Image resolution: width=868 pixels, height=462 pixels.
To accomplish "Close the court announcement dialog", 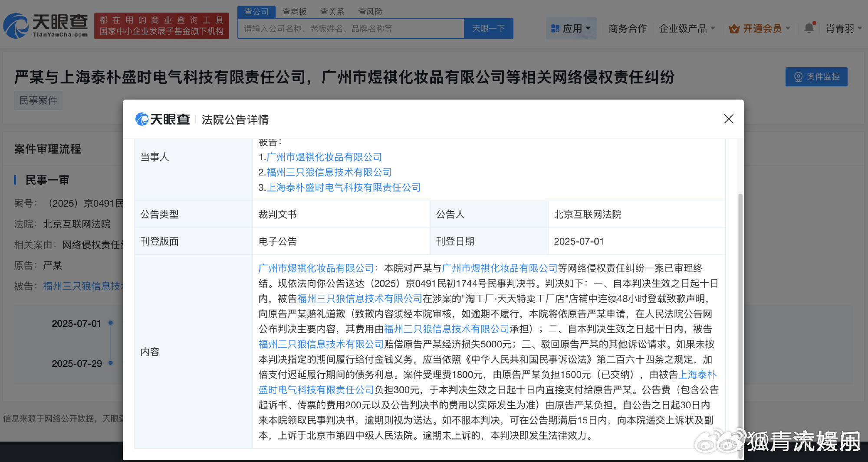I will click(x=729, y=119).
